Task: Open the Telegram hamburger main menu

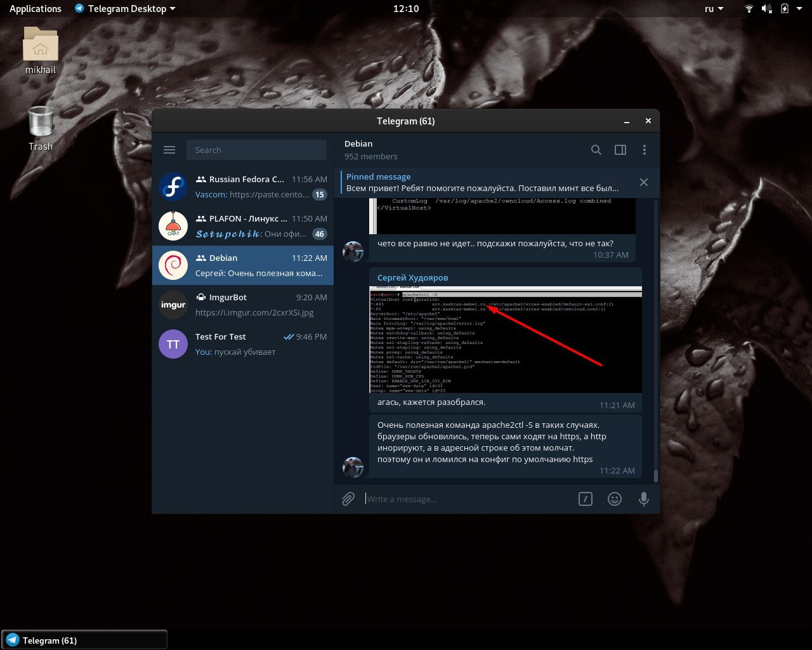Action: coord(169,150)
